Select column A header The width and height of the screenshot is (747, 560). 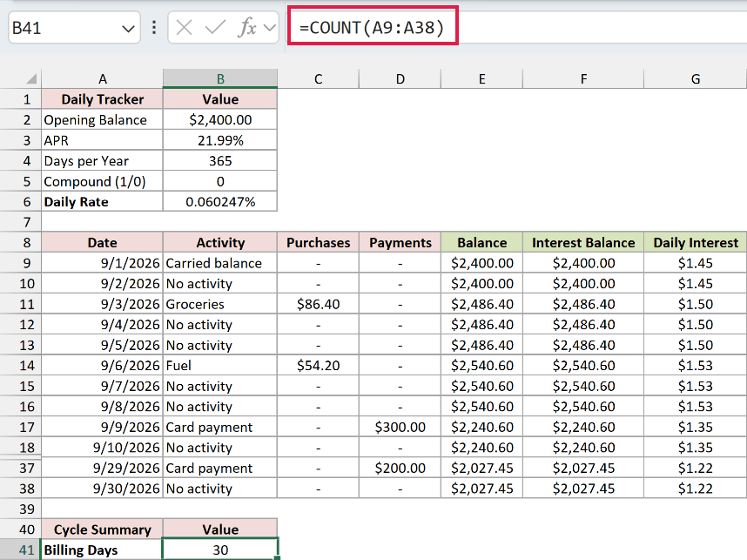[103, 78]
